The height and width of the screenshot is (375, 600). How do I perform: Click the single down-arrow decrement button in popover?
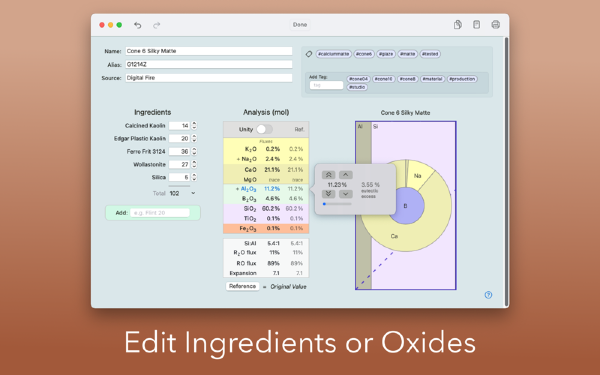(346, 194)
